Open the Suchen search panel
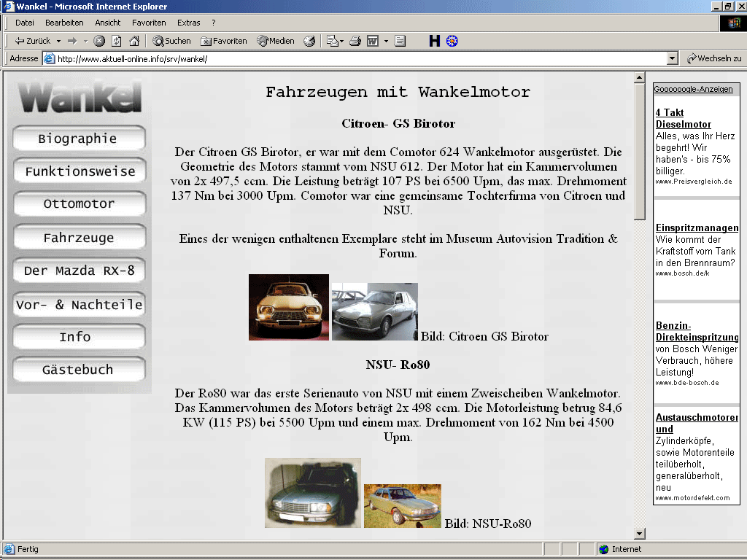Screen dimensions: 747x560 171,41
